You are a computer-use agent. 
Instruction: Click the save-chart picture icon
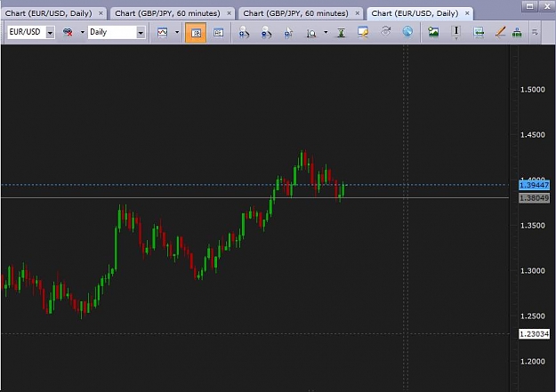point(433,32)
